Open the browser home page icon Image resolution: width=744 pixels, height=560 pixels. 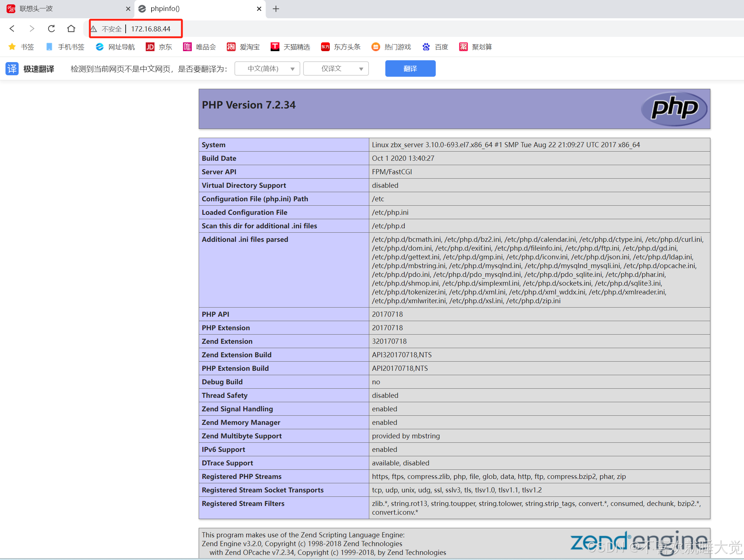click(x=71, y=28)
